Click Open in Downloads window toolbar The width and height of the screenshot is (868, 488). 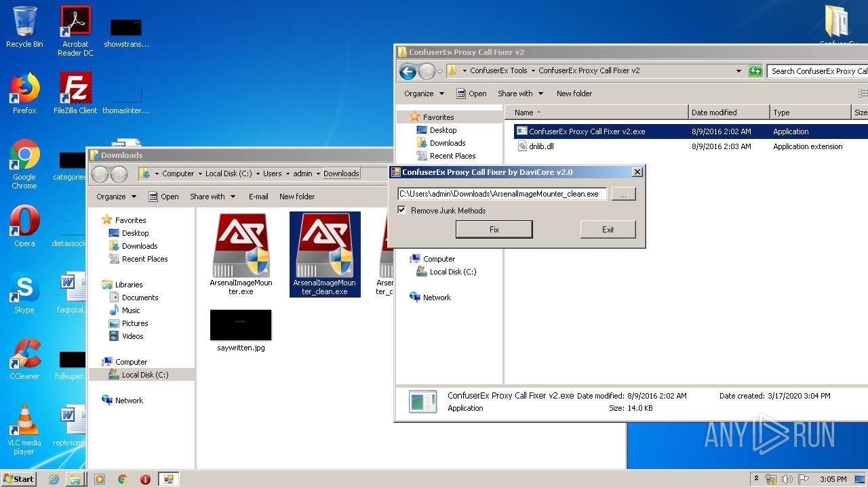pos(163,197)
